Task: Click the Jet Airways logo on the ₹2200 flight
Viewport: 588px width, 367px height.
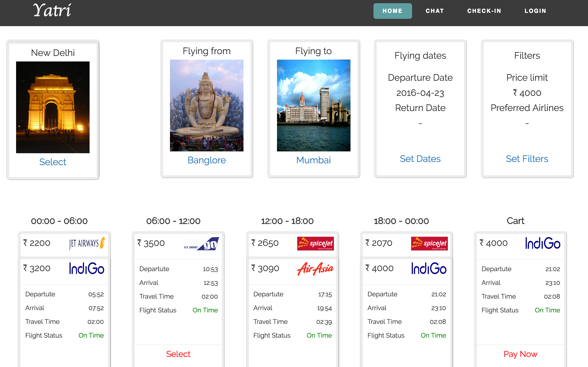Action: click(x=87, y=243)
